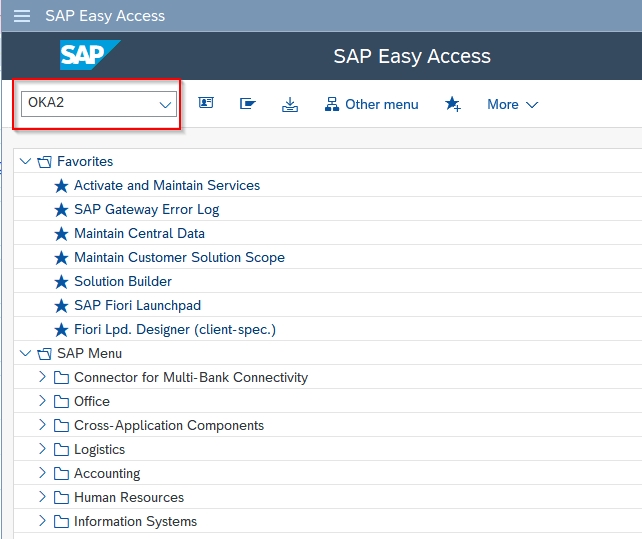Expand the Accounting folder
The image size is (642, 539).
click(x=42, y=473)
